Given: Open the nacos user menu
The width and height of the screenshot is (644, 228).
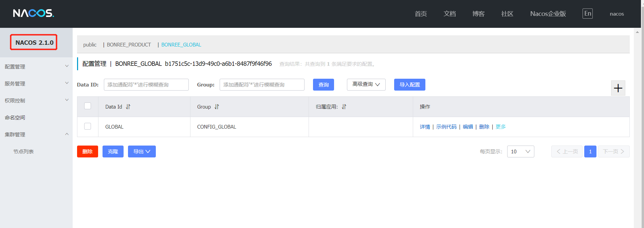Looking at the screenshot, I should click(617, 14).
